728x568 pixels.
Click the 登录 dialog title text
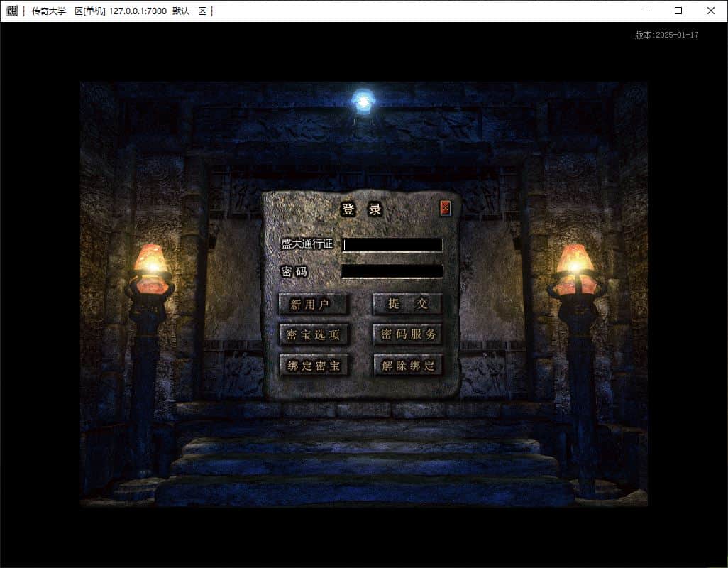(x=362, y=209)
